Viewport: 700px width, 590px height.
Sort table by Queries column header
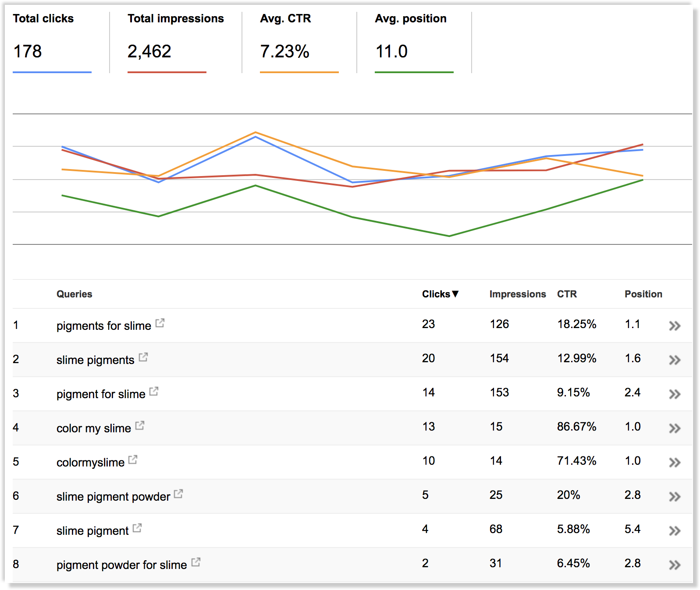pyautogui.click(x=75, y=294)
